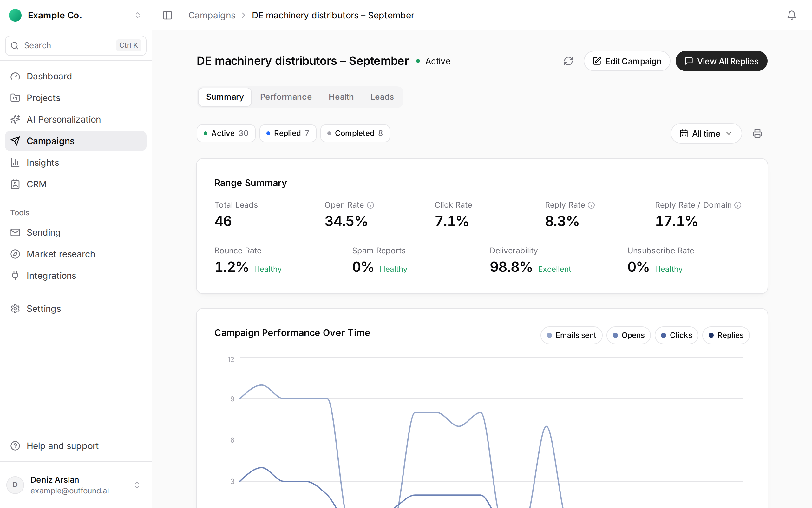
Task: Switch to the Leads tab
Action: click(x=382, y=97)
